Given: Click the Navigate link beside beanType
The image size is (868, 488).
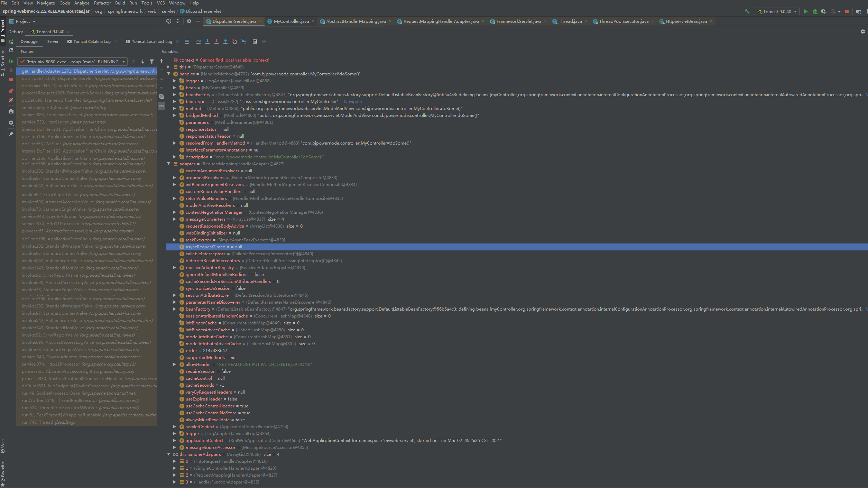Looking at the screenshot, I should click(x=353, y=101).
